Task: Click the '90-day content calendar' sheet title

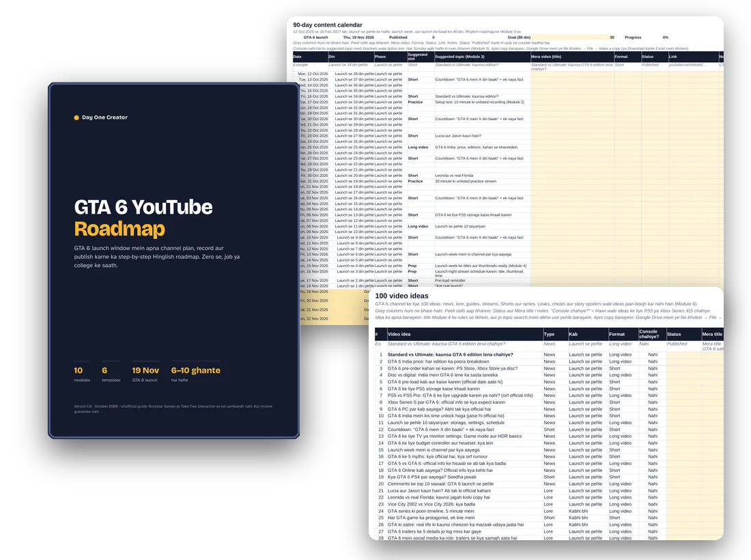Action: (328, 25)
